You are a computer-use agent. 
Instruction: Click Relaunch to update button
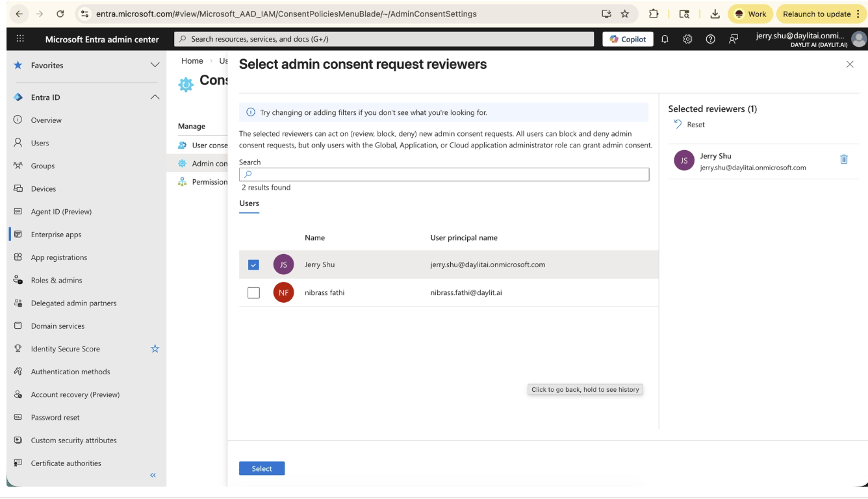coord(821,14)
